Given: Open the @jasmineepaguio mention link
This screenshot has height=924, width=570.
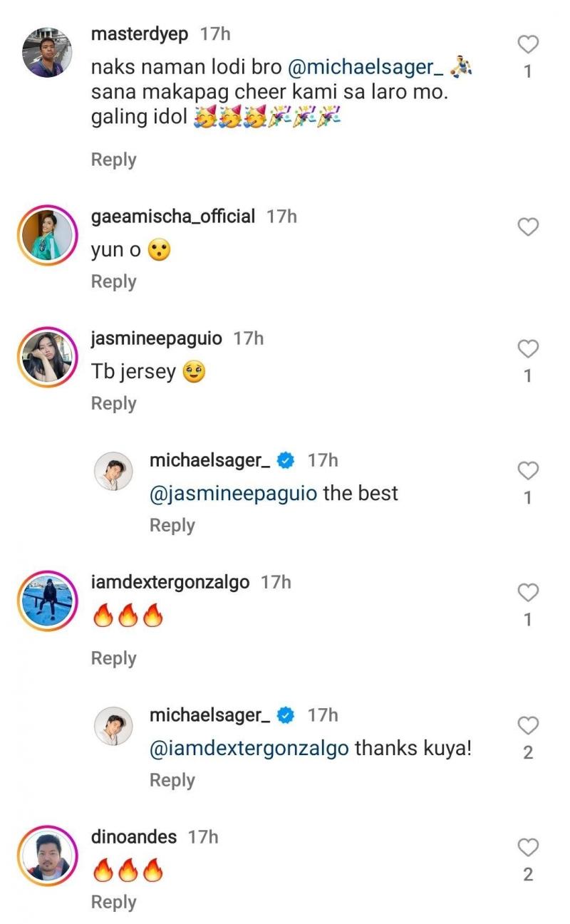Looking at the screenshot, I should 233,494.
